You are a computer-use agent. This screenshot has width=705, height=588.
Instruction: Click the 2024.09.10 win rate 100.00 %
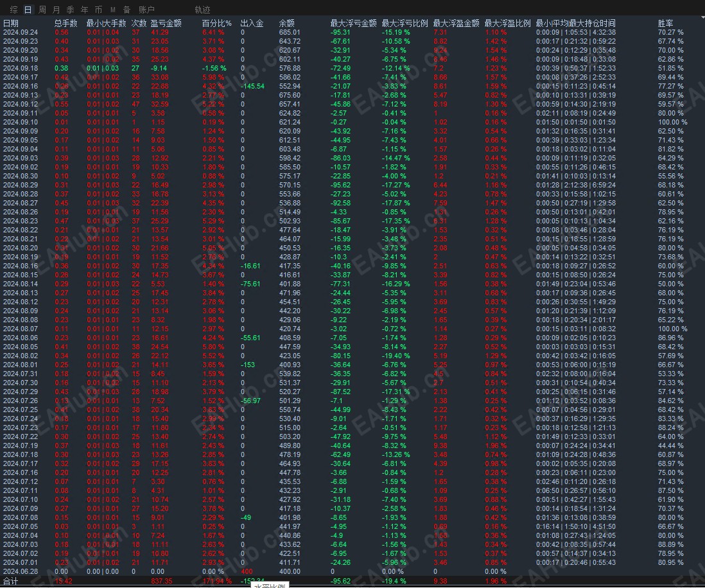[x=672, y=122]
